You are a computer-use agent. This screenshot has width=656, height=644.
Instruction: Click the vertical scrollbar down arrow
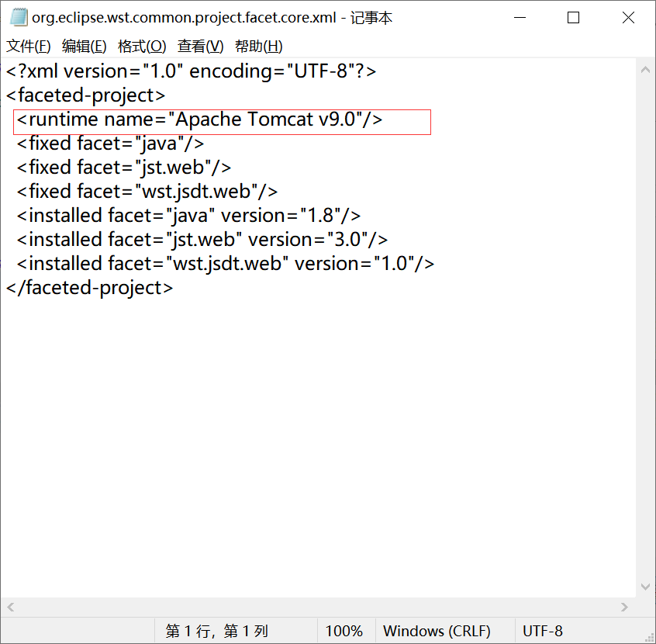pos(646,587)
